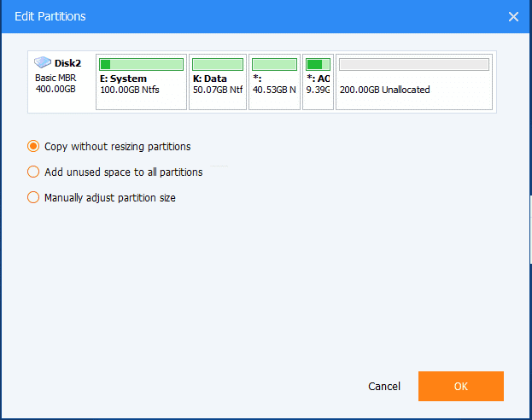Click the empty Unallocated space bar
This screenshot has height=420, width=532.
413,64
